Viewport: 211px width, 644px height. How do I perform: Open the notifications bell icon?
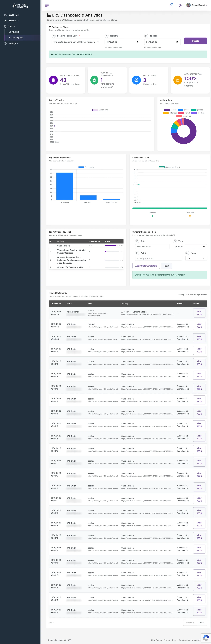pyautogui.click(x=171, y=5)
